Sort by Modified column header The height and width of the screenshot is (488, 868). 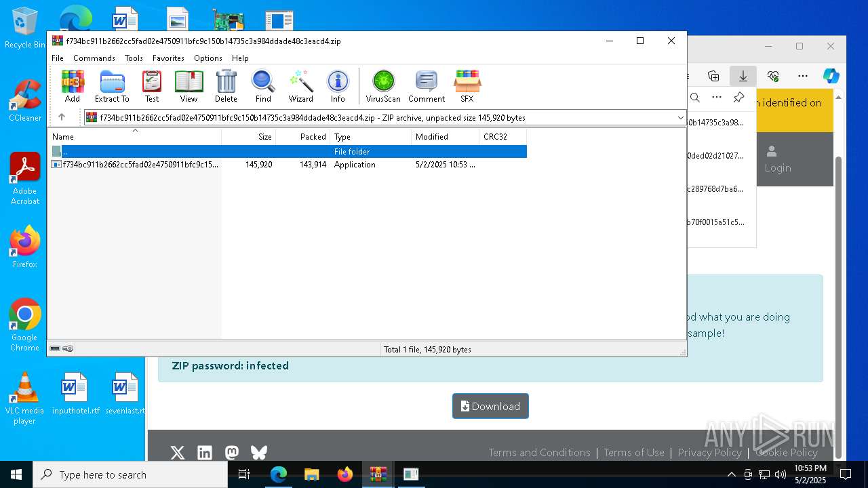point(446,136)
